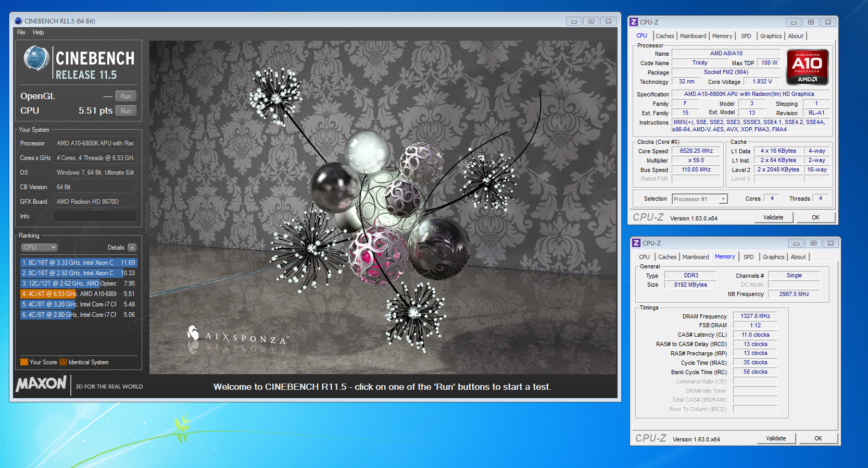Select ranking entry 1 Intel Xeon 11.69
This screenshot has width=868, height=468.
(79, 263)
